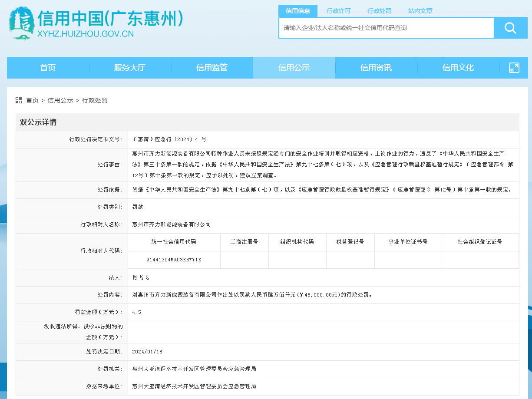The image size is (532, 399).
Task: Click the 数据来源单位 agency name value
Action: coord(194,386)
